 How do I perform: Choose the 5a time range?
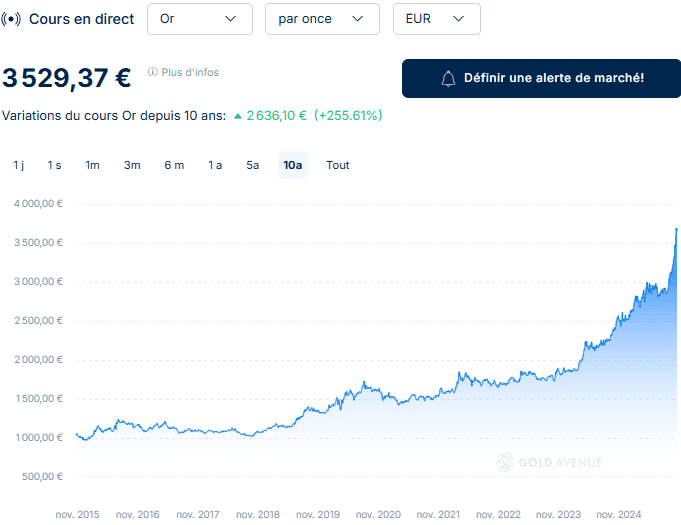(x=253, y=165)
